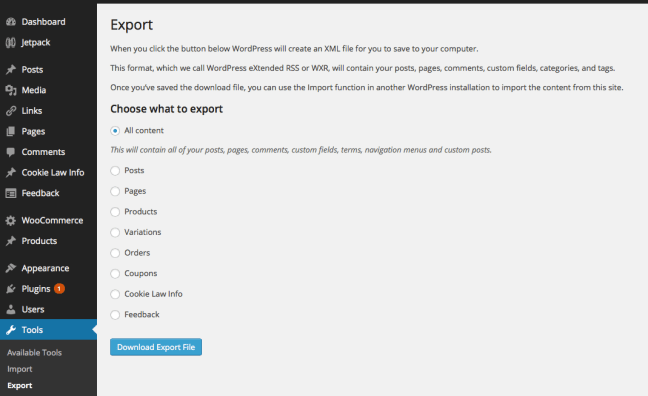Select the All content radio button

coord(115,131)
